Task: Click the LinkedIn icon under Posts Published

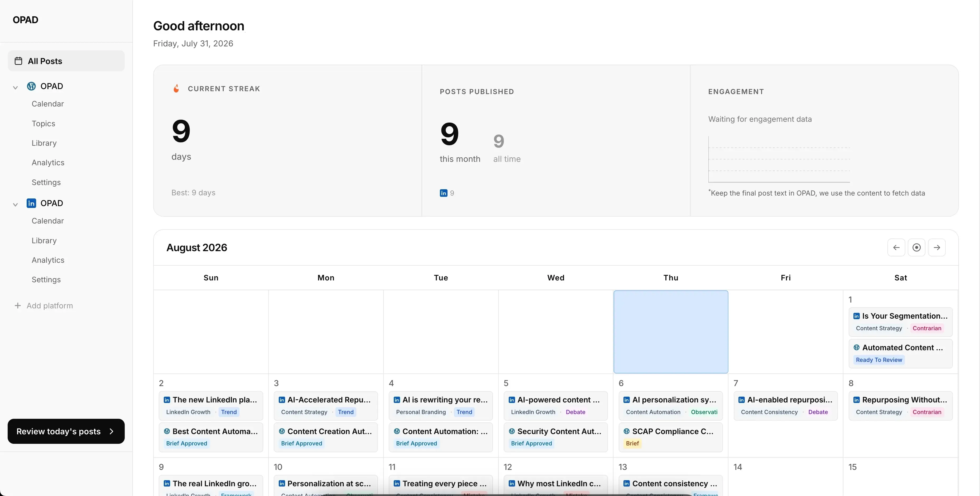Action: click(x=444, y=193)
